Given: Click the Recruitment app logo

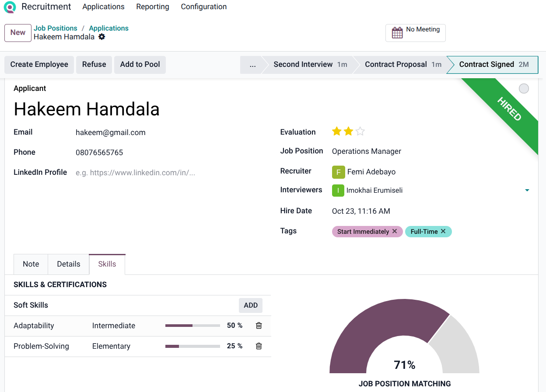Looking at the screenshot, I should pos(9,7).
